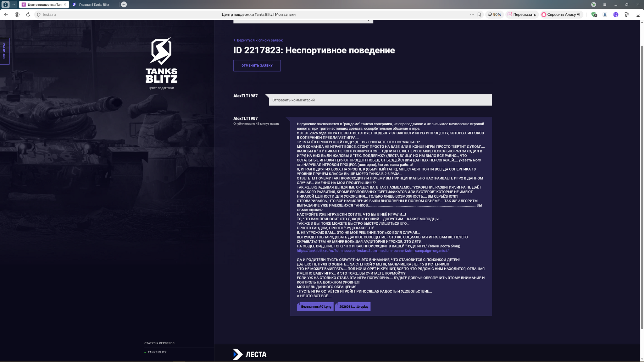644x362 pixels.
Task: Open the extensions puzzle icon
Action: (x=627, y=14)
